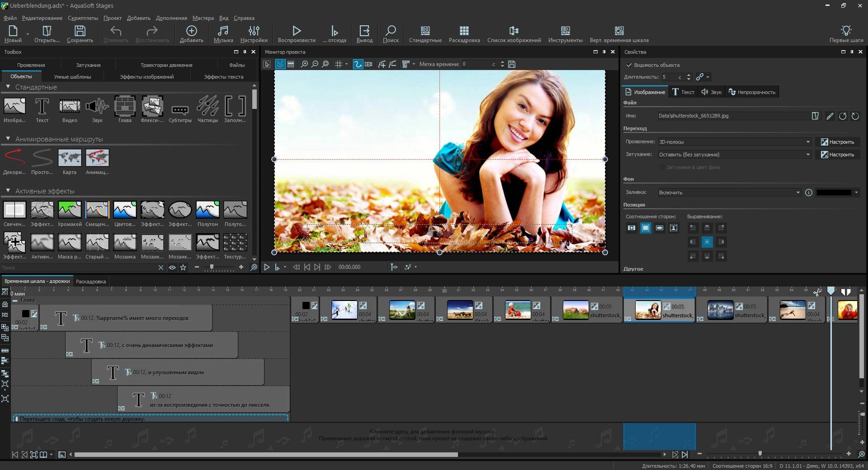Open the Мастера menu
The height and width of the screenshot is (470, 868).
[x=203, y=18]
